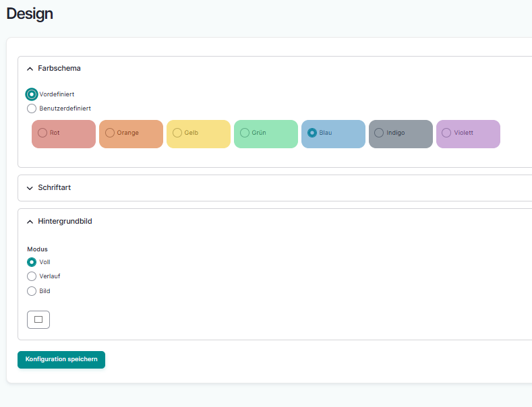Set background mode to Verlauf

[32, 276]
